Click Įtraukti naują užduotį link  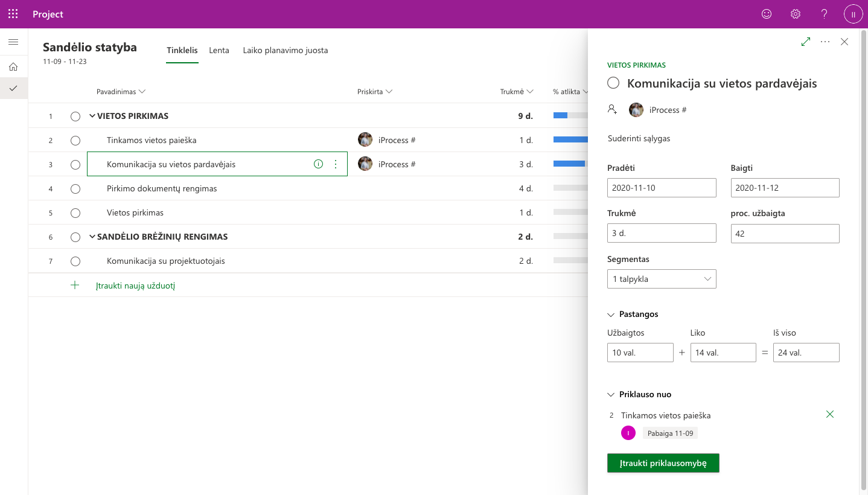[135, 286]
